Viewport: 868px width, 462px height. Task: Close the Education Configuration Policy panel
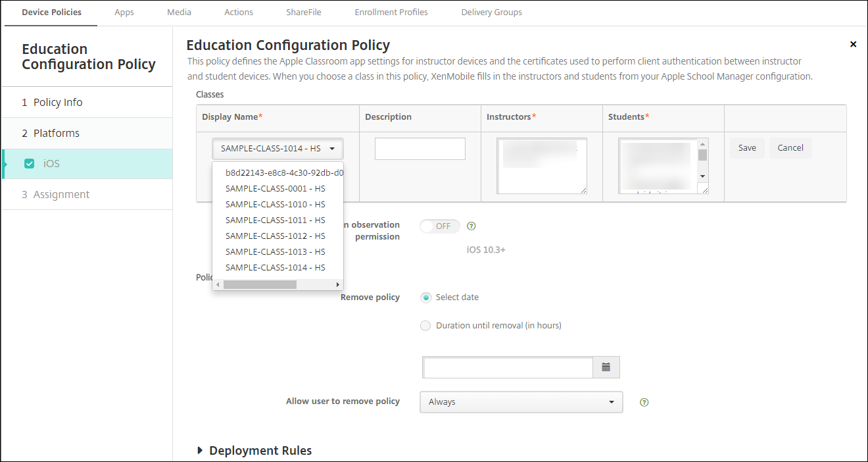853,44
